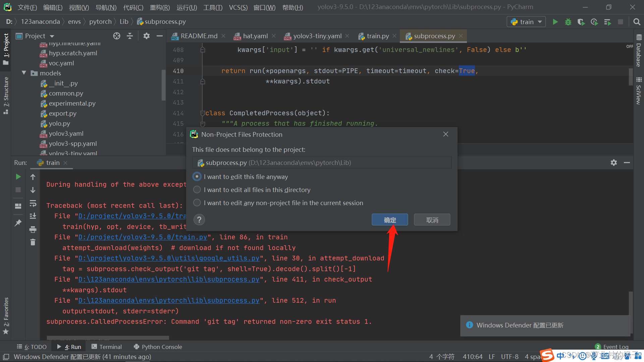644x362 pixels.
Task: Open Run panel settings gear
Action: [x=613, y=163]
